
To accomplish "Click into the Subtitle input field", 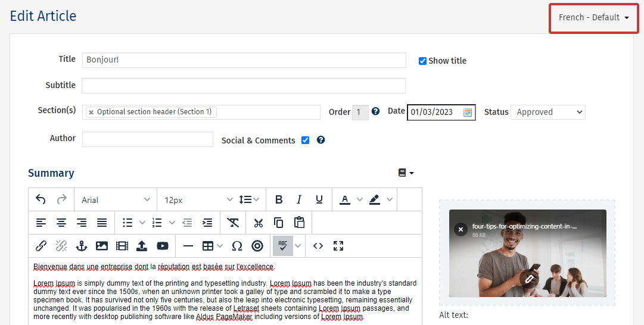I will 244,86.
